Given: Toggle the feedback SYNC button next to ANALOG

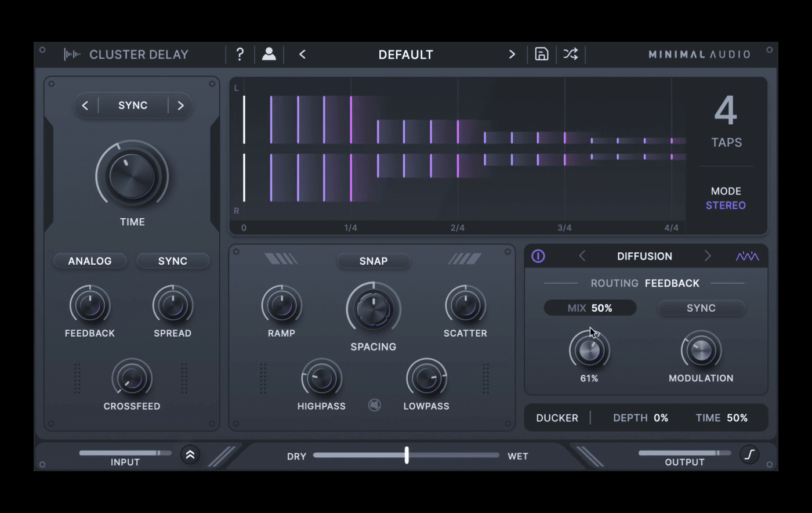Looking at the screenshot, I should tap(173, 261).
